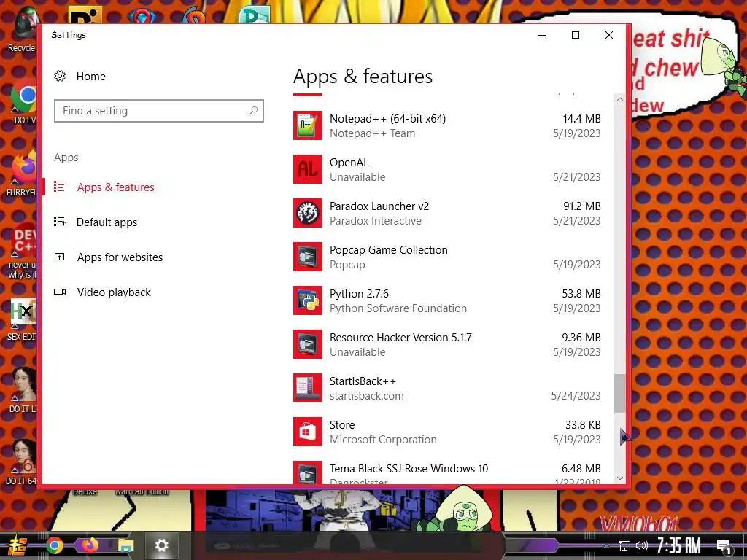The height and width of the screenshot is (560, 747).
Task: Click the taskbar clock showing 7:35 AM
Action: pyautogui.click(x=678, y=545)
